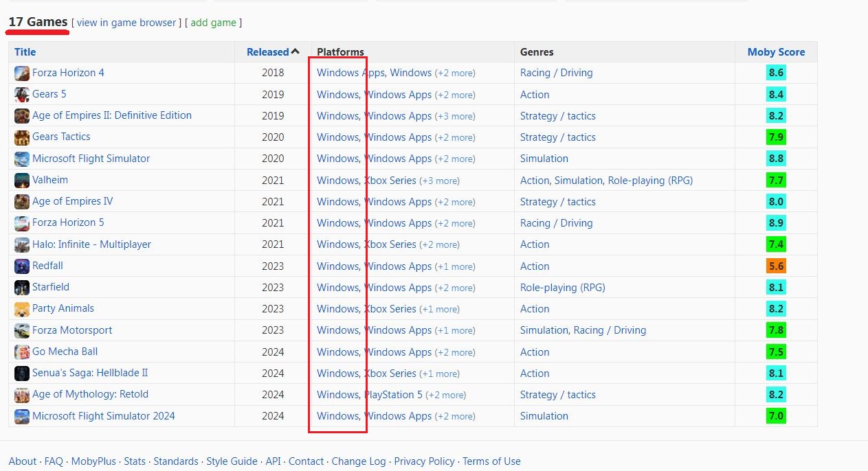Expand +2 more platforms for Starfield
The width and height of the screenshot is (868, 471).
coord(455,288)
